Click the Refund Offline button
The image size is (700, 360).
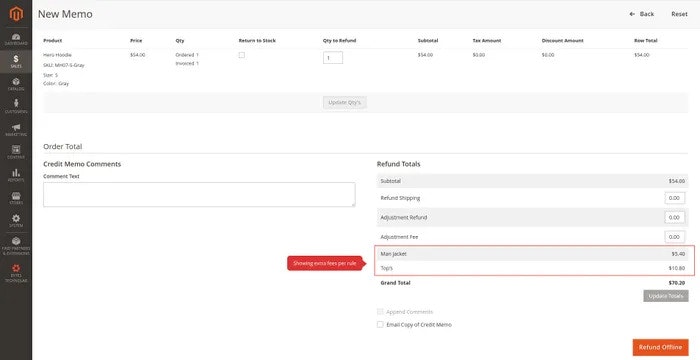pyautogui.click(x=660, y=347)
